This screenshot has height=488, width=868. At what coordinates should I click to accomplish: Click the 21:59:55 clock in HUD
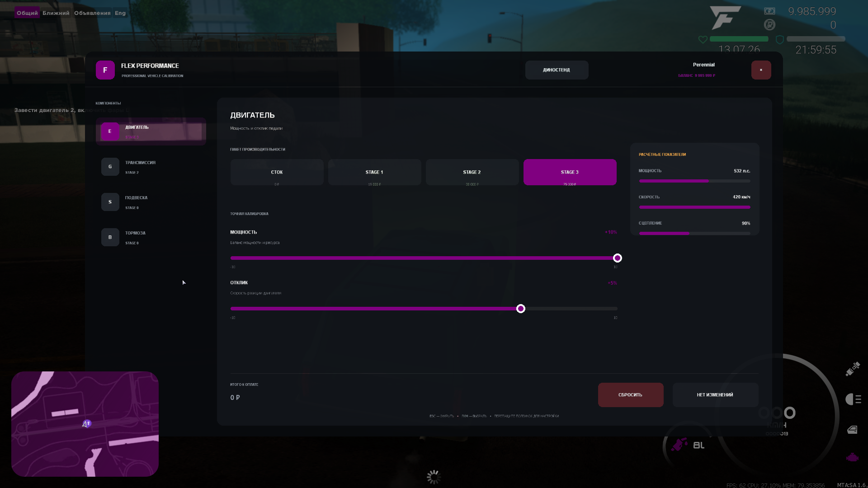pos(816,50)
